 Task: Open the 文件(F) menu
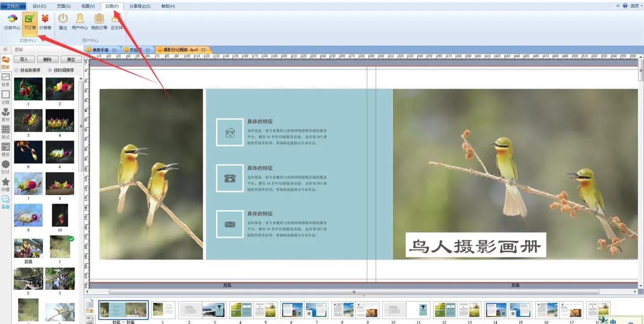(13, 6)
